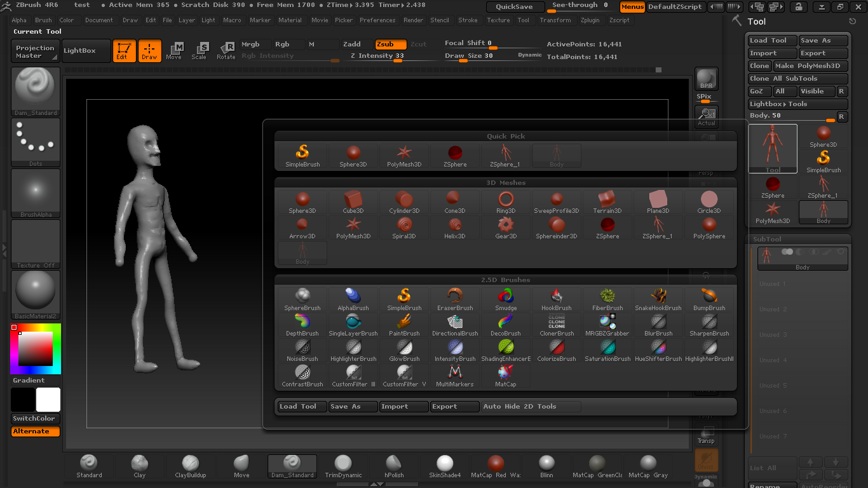
Task: Click Make PolyMesh3D button
Action: (x=810, y=66)
